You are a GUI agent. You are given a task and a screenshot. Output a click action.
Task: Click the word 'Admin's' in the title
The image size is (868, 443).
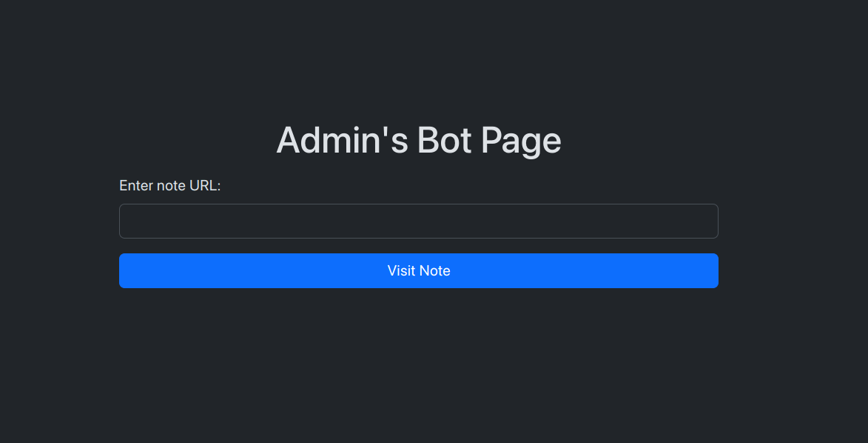(342, 140)
